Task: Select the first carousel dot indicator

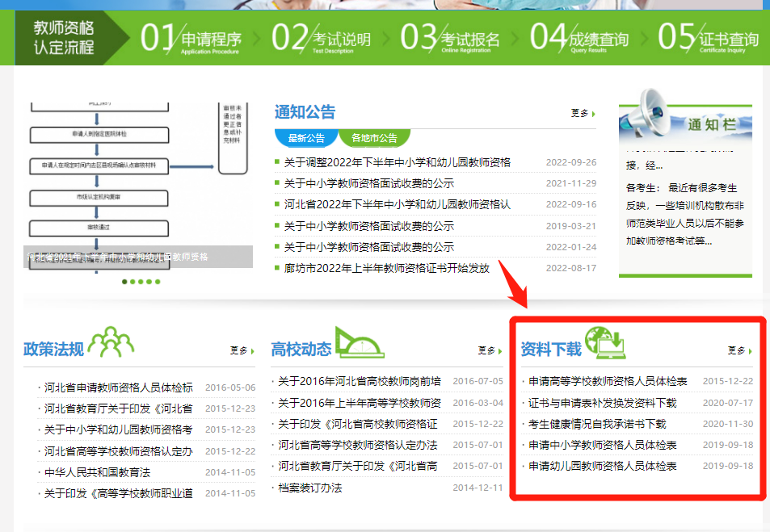Action: click(124, 282)
